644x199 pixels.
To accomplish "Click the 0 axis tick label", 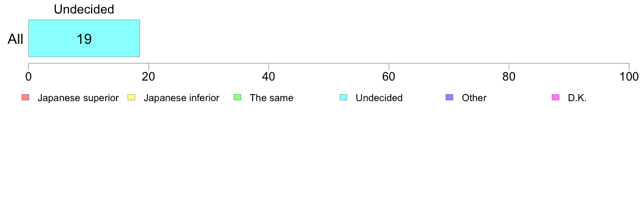I will click(x=28, y=77).
